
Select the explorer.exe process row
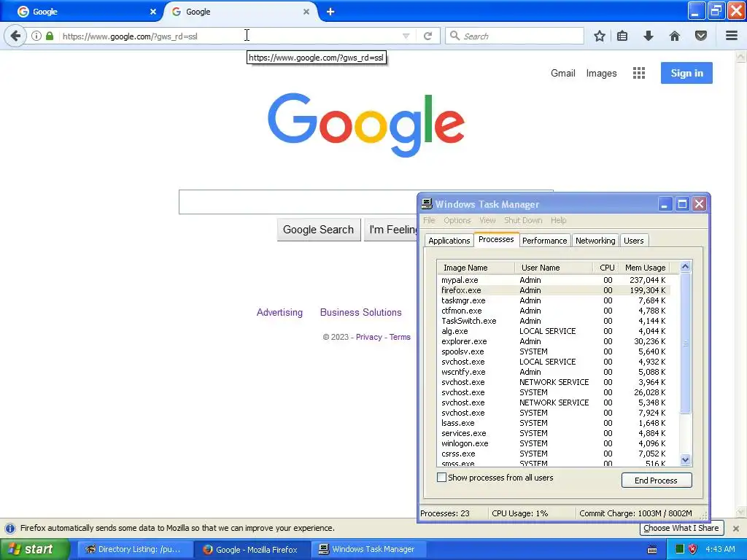[x=554, y=341]
